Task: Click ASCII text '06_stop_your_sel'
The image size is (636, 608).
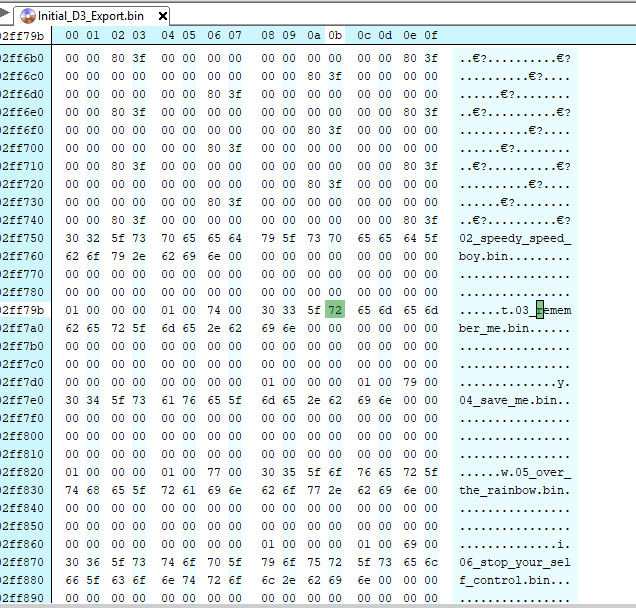Action: [x=515, y=562]
